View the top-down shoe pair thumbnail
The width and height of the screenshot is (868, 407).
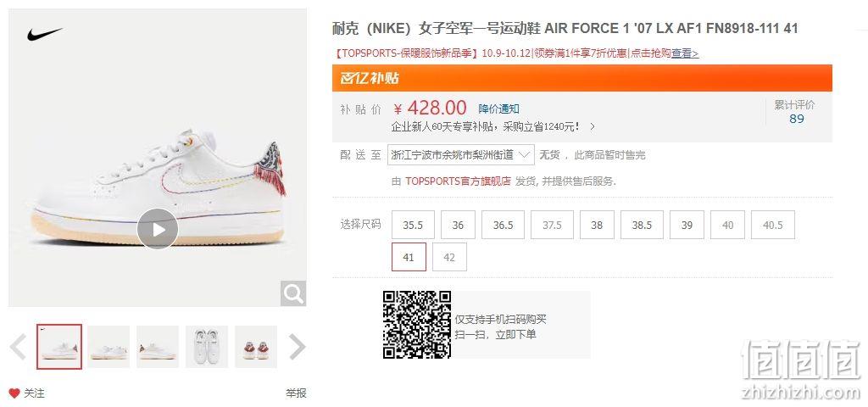click(207, 347)
